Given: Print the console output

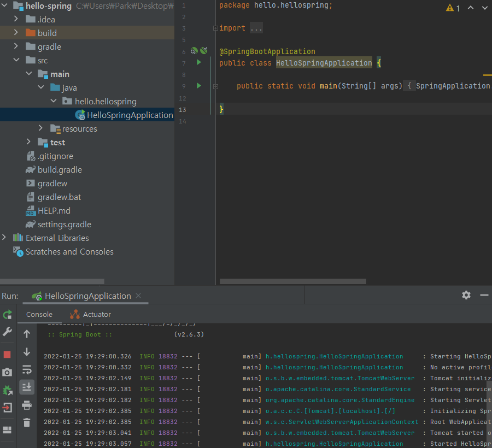Looking at the screenshot, I should [x=27, y=405].
